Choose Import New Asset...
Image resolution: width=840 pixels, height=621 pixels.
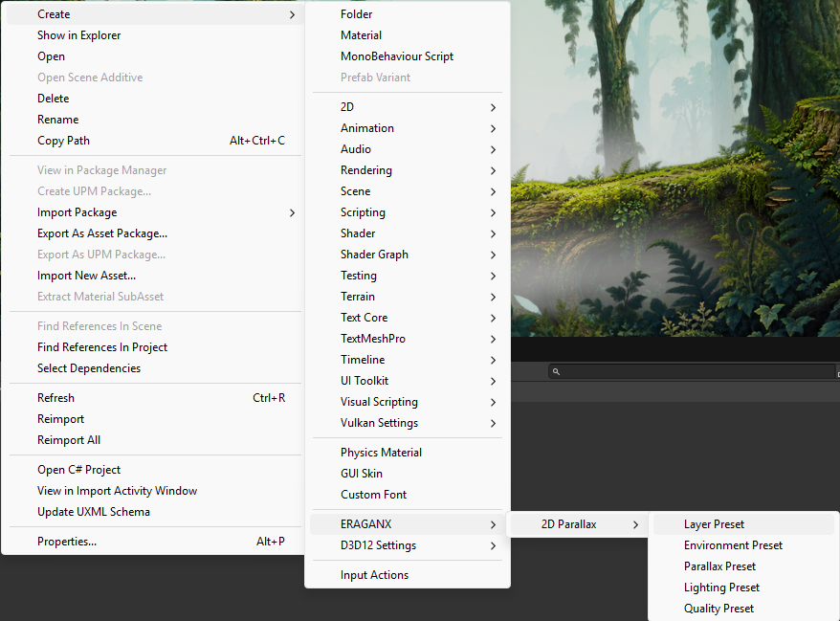155,276
